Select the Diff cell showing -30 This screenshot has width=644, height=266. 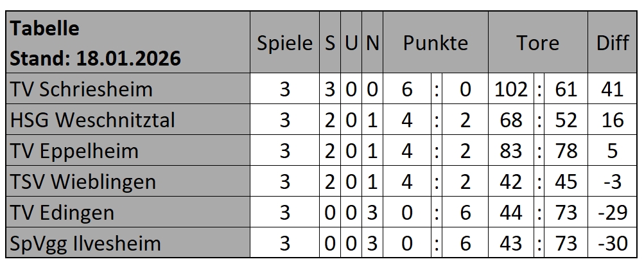613,244
